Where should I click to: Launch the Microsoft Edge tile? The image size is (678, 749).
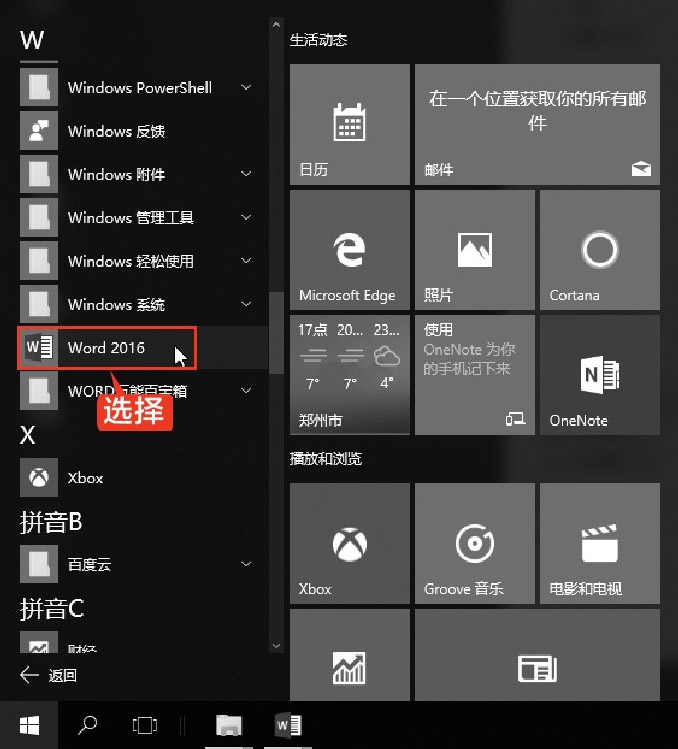pos(349,250)
